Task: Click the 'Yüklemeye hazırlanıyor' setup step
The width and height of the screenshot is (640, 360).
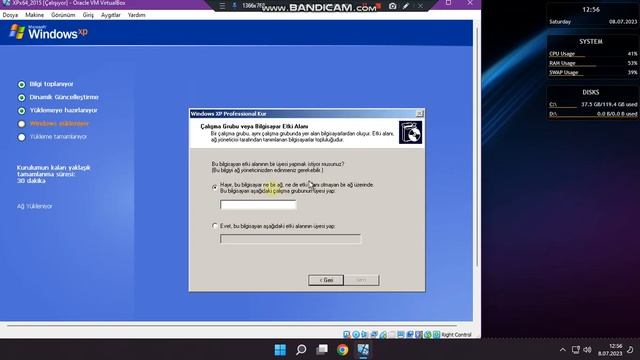Action: (x=64, y=110)
